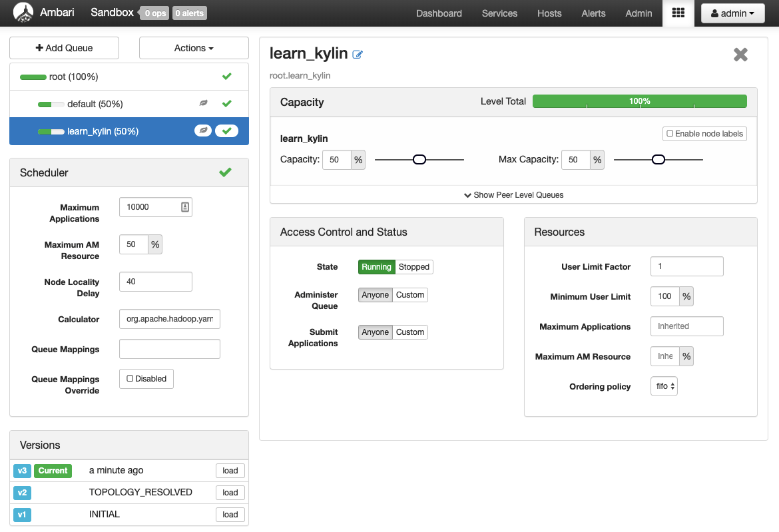
Task: Click the leaf icon on default queue
Action: (204, 104)
